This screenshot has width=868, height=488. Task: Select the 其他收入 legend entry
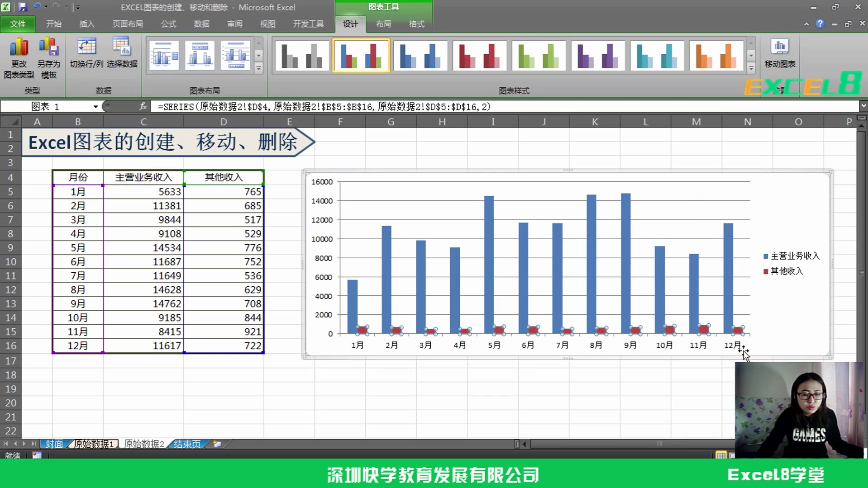tap(787, 271)
